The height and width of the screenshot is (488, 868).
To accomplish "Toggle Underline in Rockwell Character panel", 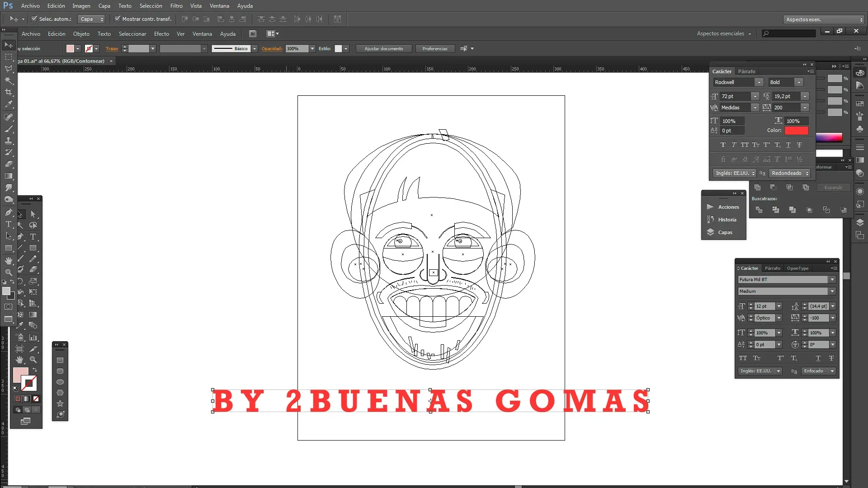I will [788, 145].
